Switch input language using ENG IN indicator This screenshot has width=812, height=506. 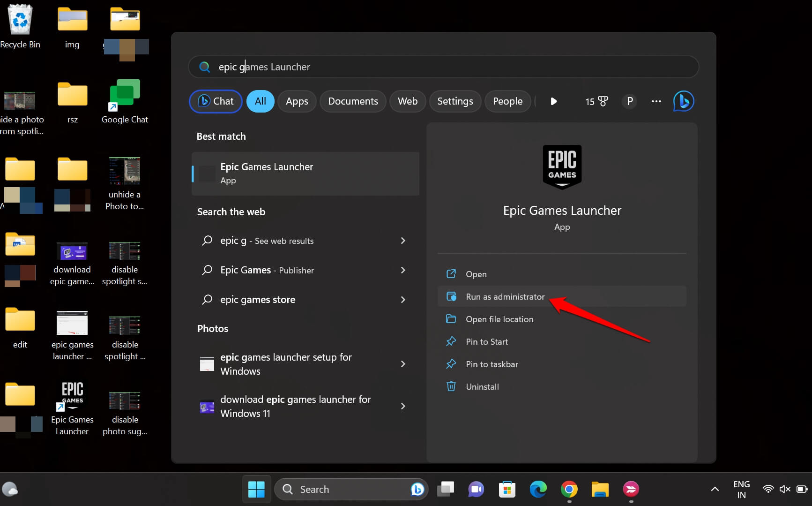click(x=741, y=489)
